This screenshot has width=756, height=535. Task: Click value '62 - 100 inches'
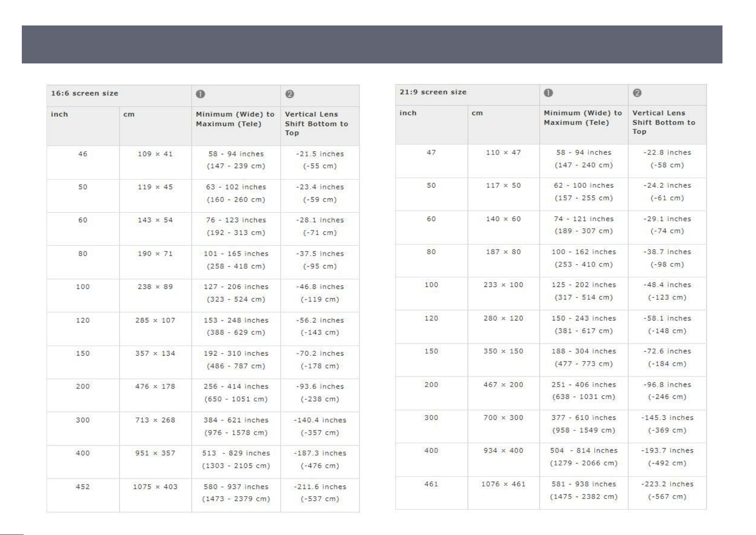[x=584, y=185]
